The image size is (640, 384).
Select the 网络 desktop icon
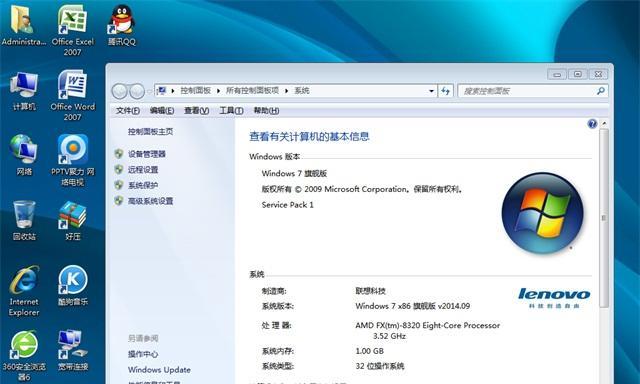click(x=24, y=155)
